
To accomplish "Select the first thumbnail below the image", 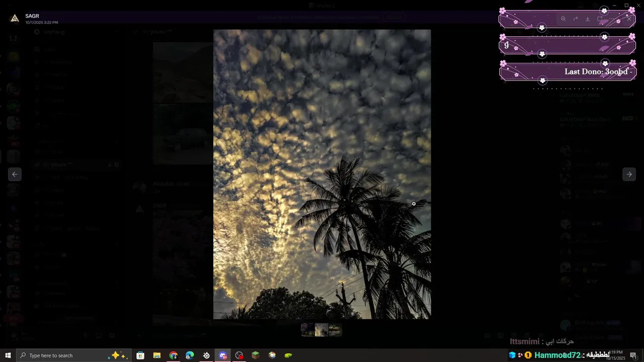I will click(307, 330).
